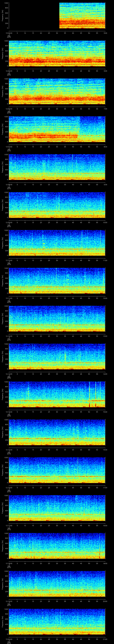Click the '12:04:00' time axis label
The height and width of the screenshot is (644, 114).
9,33
